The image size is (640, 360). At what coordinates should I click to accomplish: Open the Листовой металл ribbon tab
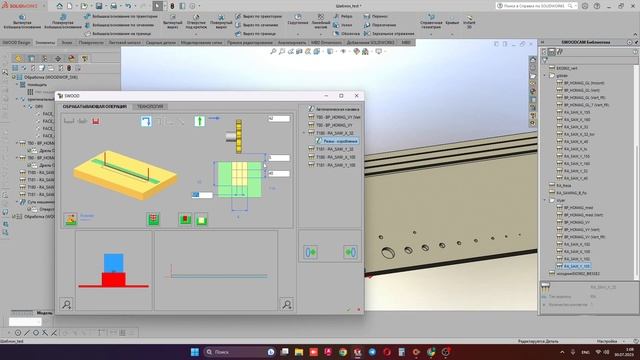[x=124, y=42]
